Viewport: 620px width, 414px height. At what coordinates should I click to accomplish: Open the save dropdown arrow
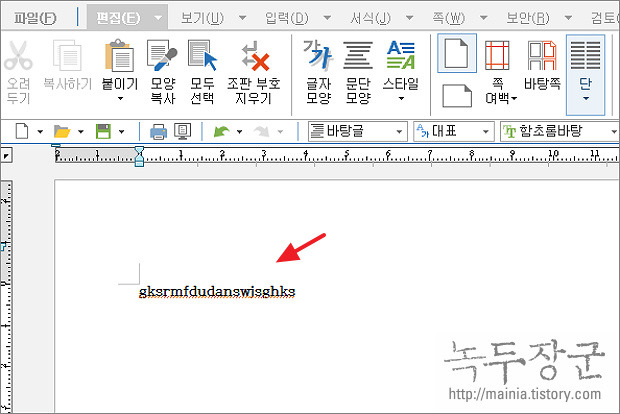click(121, 132)
